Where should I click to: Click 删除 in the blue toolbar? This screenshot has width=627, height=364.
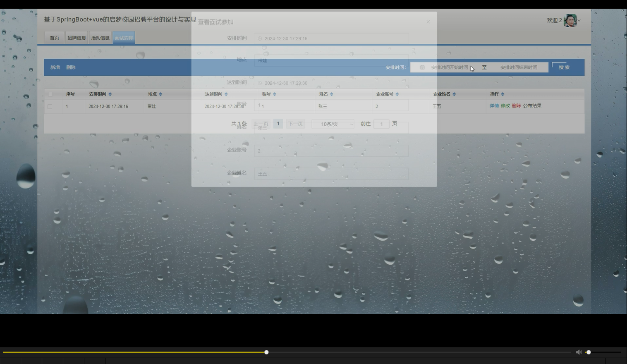(x=71, y=67)
